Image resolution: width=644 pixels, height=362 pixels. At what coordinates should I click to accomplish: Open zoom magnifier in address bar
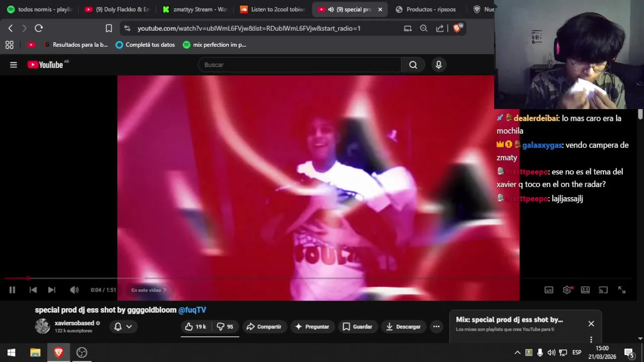click(424, 29)
